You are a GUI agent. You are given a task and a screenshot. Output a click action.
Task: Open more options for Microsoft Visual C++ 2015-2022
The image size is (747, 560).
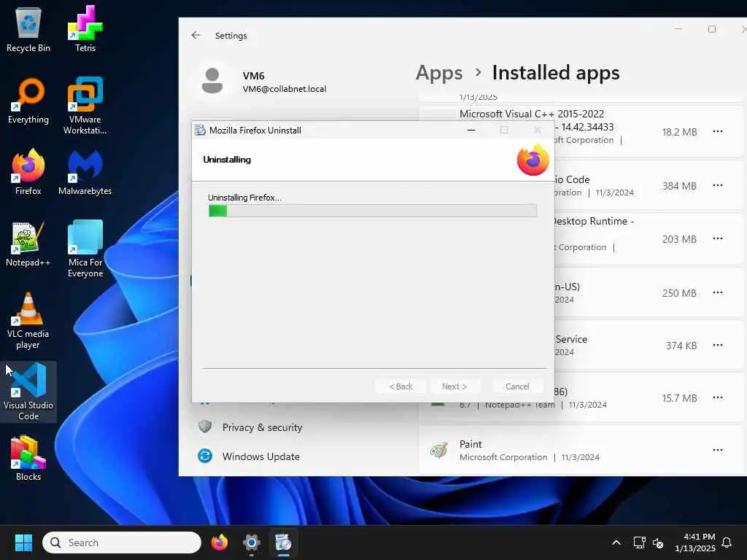pos(718,131)
